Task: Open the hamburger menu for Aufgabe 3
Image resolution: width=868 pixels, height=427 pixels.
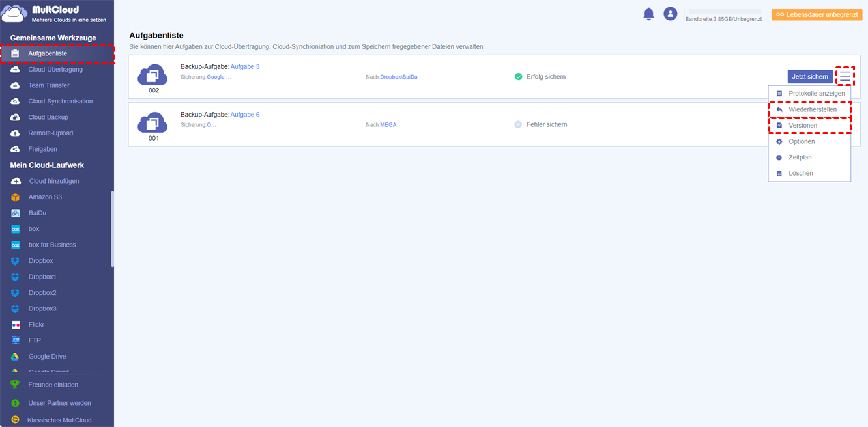Action: tap(845, 77)
